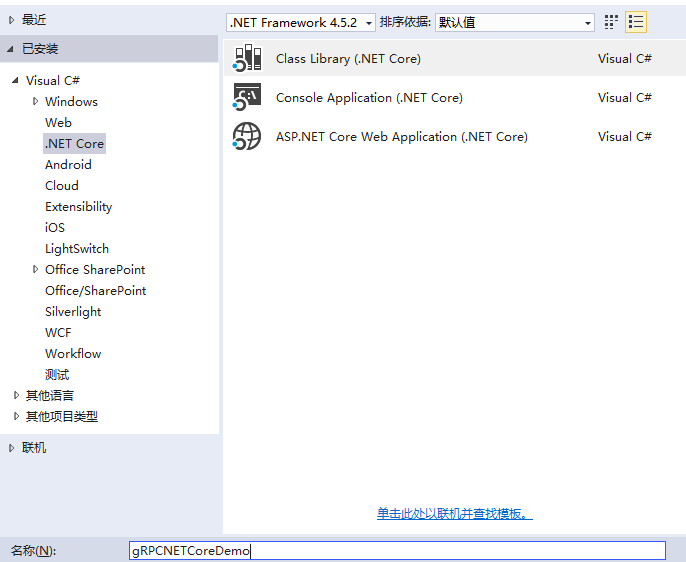Select Windows label under Visual C#
Viewport: 686px width, 562px height.
(x=71, y=101)
